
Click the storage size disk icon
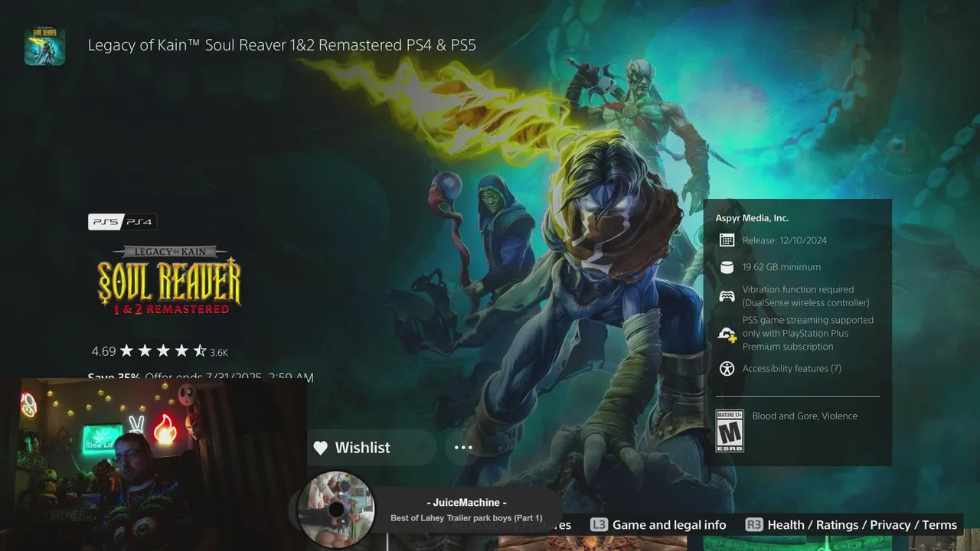[x=727, y=267]
